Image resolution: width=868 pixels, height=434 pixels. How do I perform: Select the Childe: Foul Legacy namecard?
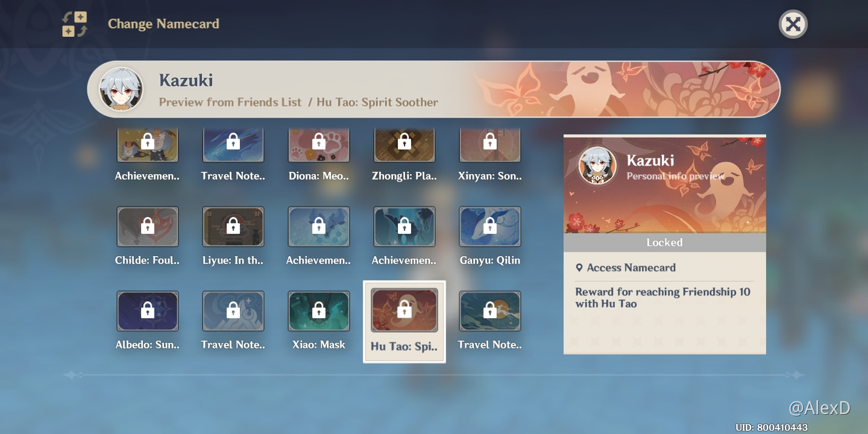tap(148, 227)
